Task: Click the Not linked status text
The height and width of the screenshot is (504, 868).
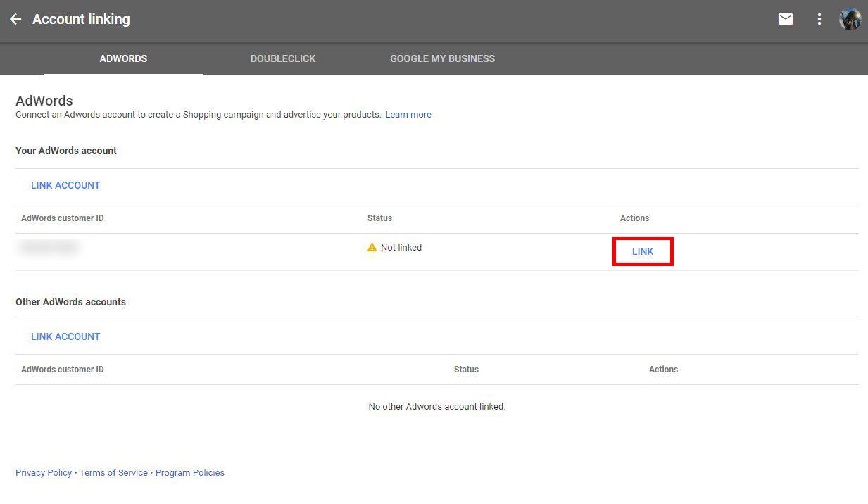Action: tap(401, 247)
